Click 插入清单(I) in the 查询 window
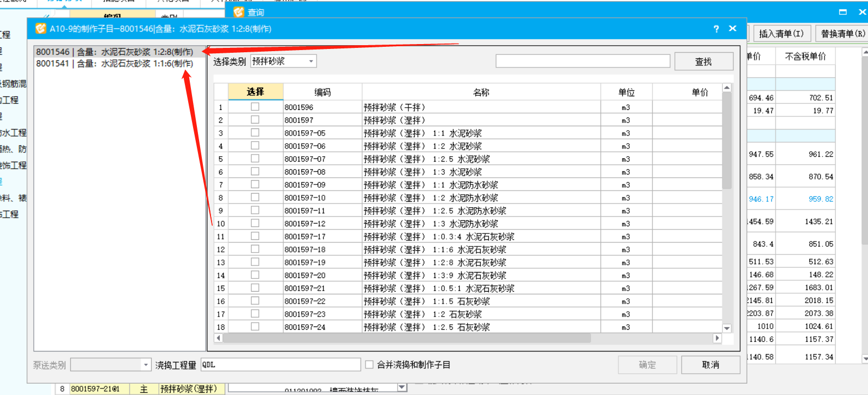The height and width of the screenshot is (395, 868). click(782, 34)
